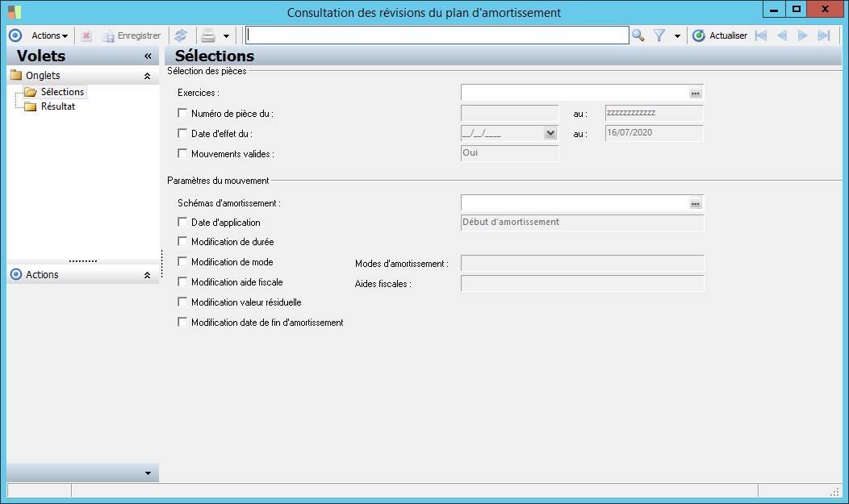Enable Modification date de fin d'amortissement checkbox
This screenshot has height=504, width=849.
(x=182, y=323)
